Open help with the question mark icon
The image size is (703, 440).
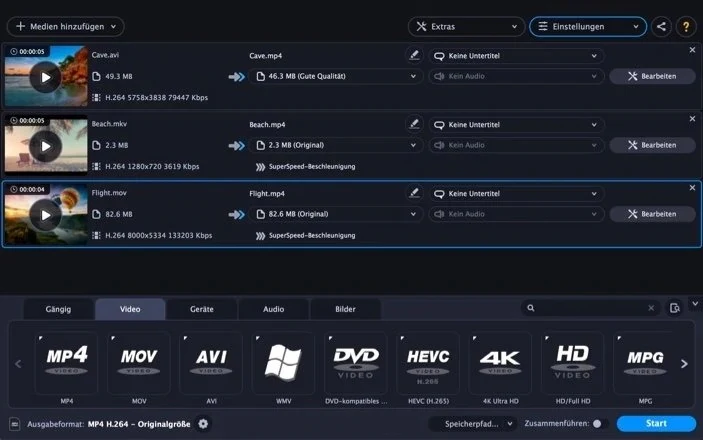click(686, 26)
